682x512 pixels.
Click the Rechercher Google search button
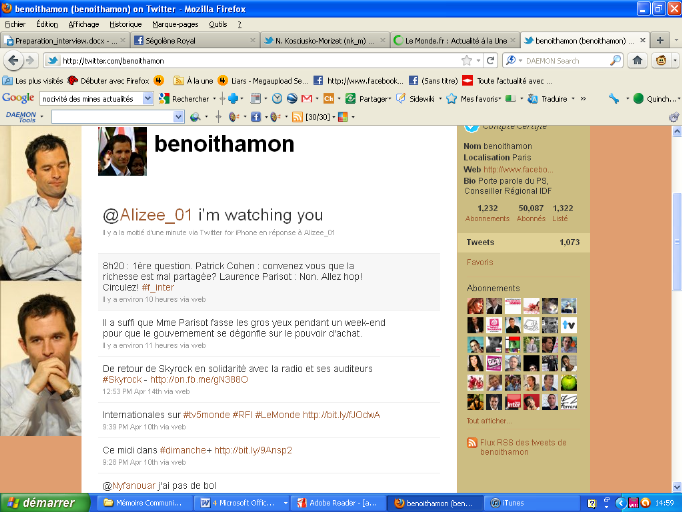(x=184, y=99)
